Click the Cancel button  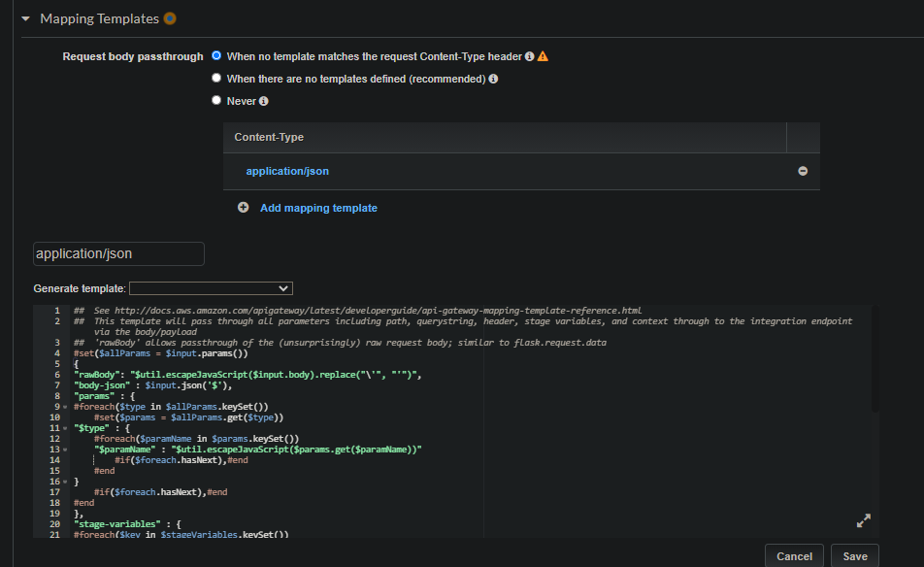pyautogui.click(x=794, y=555)
